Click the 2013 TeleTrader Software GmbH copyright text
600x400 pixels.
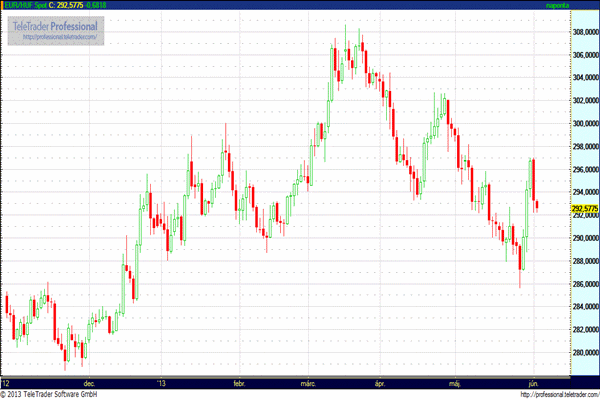pyautogui.click(x=50, y=394)
